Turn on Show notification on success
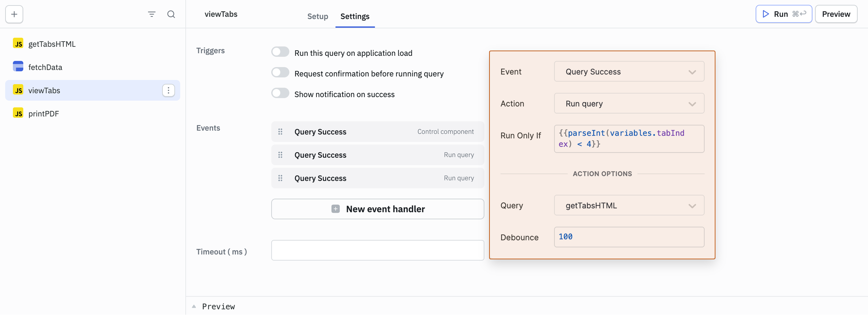The height and width of the screenshot is (315, 868). [x=280, y=93]
